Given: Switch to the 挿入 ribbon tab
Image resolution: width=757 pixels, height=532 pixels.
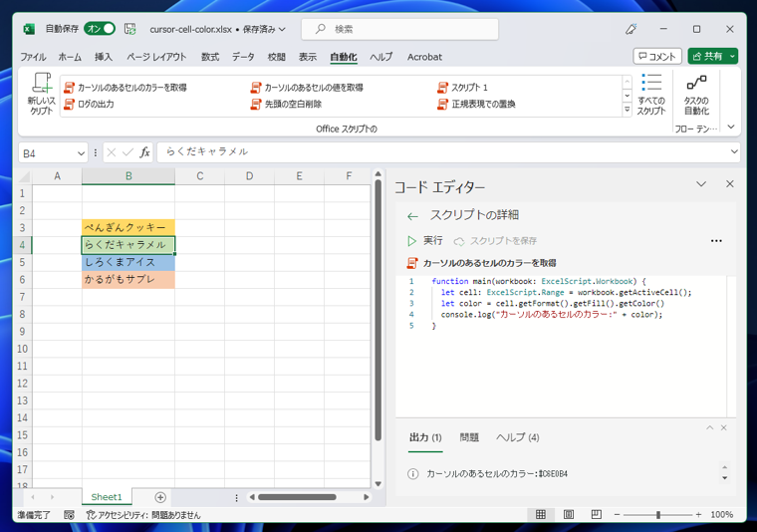Looking at the screenshot, I should point(104,57).
